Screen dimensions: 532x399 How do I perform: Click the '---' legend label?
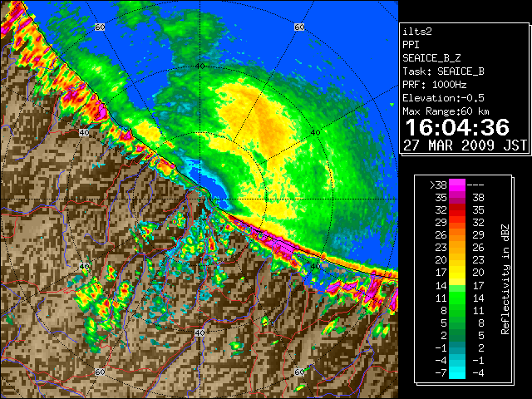[x=475, y=185]
